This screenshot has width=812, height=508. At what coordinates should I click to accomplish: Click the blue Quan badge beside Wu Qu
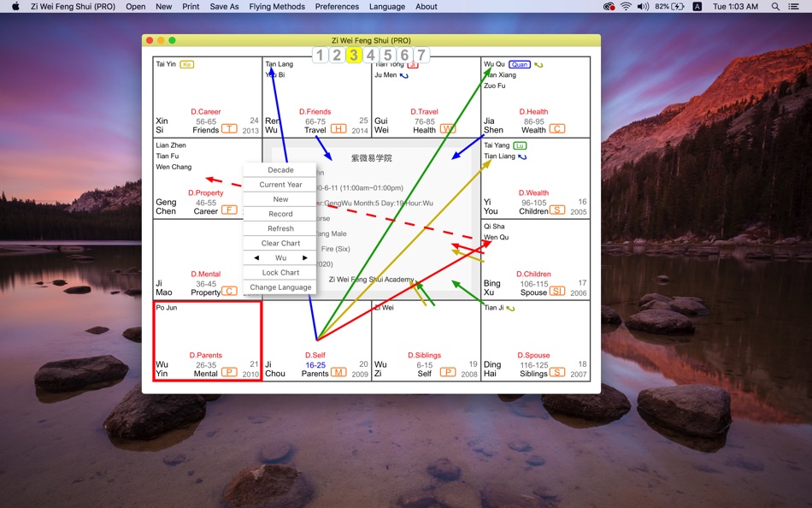click(x=520, y=64)
